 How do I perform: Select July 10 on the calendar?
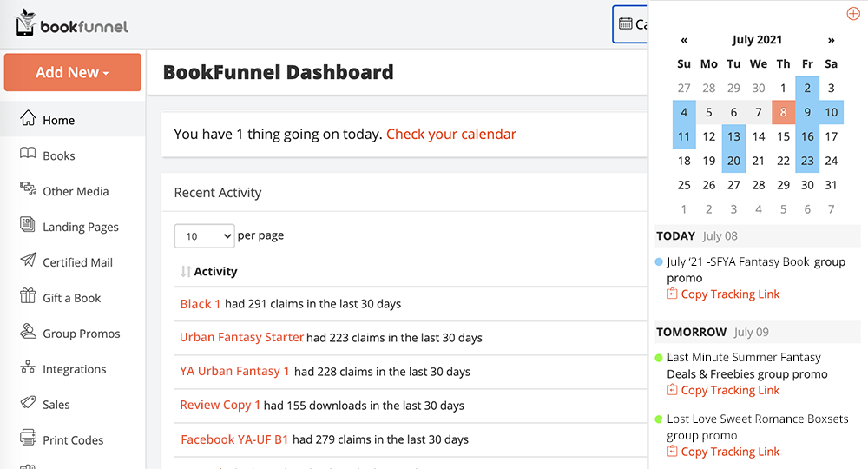click(x=832, y=112)
